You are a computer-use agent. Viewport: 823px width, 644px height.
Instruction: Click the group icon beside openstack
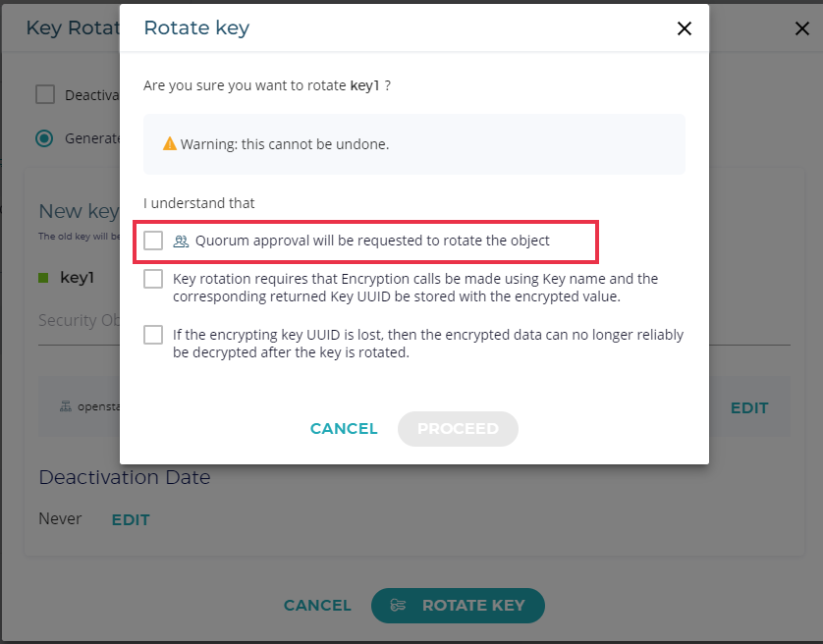66,407
